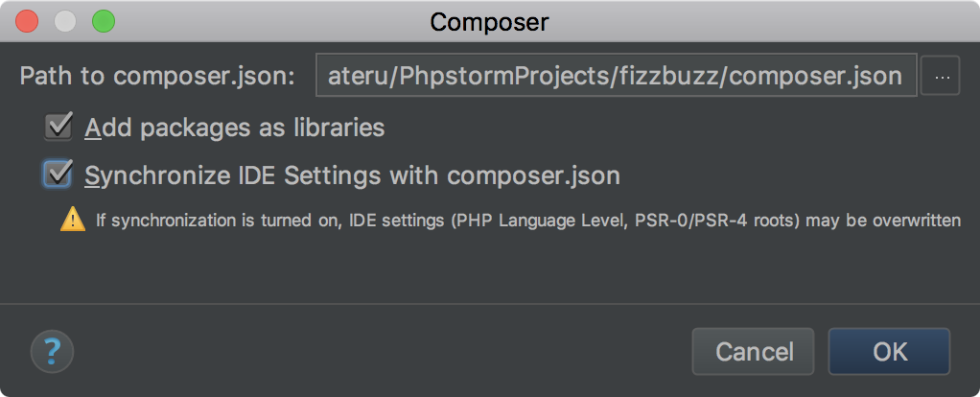Click the separator line above the buttons
Image resolution: width=980 pixels, height=397 pixels.
[x=489, y=304]
